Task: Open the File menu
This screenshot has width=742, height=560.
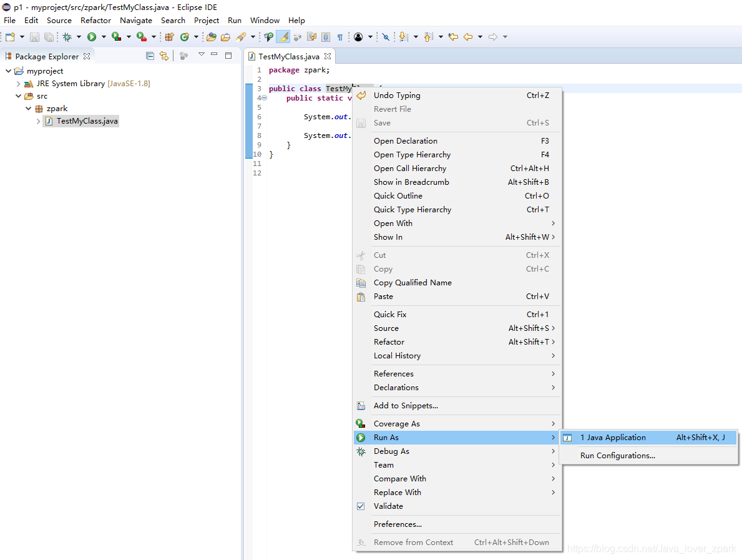Action: (9, 21)
